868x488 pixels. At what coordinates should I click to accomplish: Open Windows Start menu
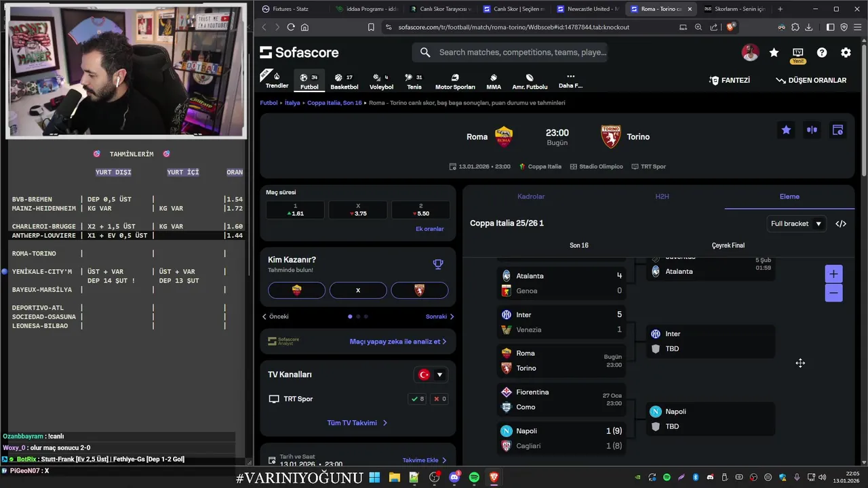[374, 477]
